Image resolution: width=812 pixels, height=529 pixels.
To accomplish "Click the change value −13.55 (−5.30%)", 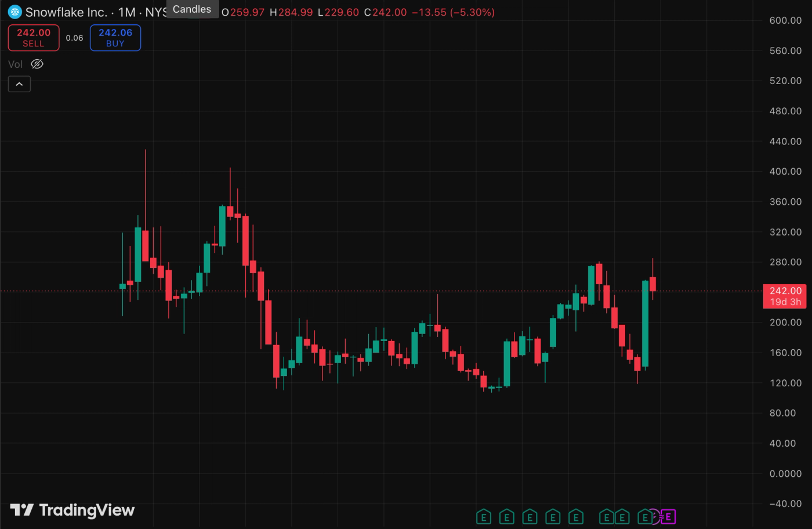I will pos(453,12).
